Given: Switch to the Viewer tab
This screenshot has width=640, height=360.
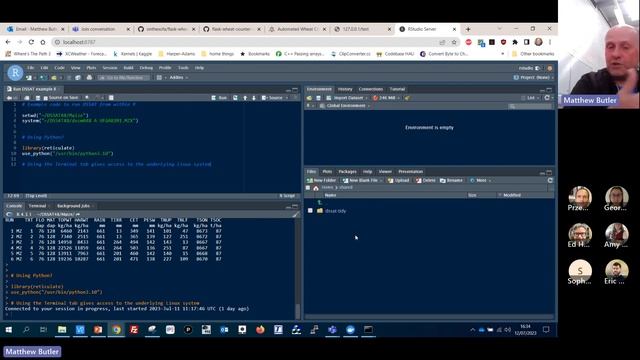Looking at the screenshot, I should tap(385, 172).
